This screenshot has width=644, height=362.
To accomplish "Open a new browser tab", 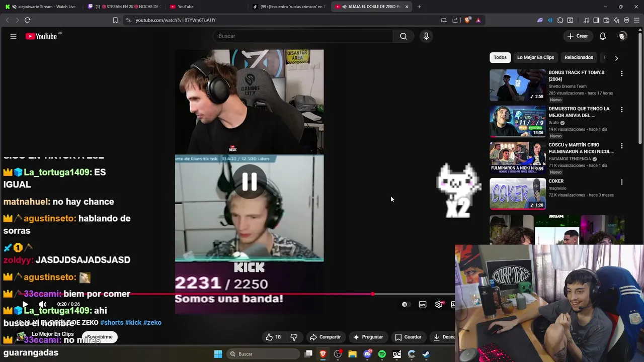I will [419, 7].
